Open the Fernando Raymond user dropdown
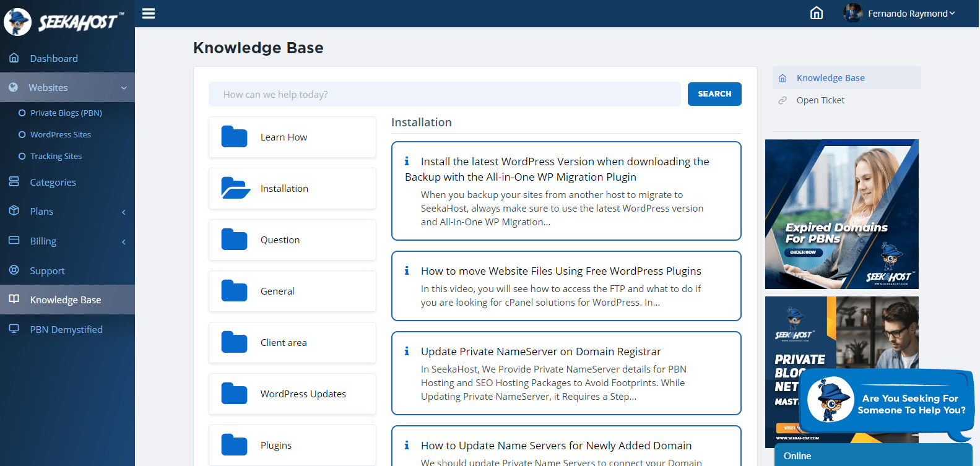This screenshot has height=466, width=980. (x=911, y=13)
